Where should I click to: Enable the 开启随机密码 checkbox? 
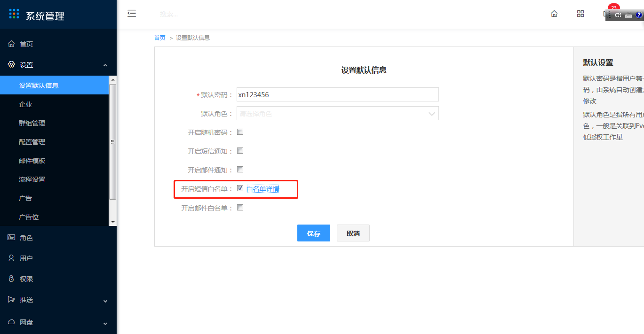(x=240, y=132)
